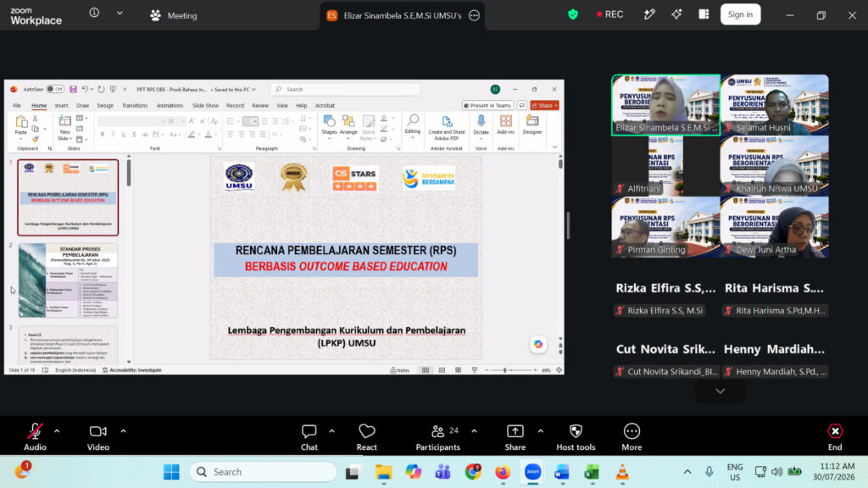Expand participants options caret
Screen dimensions: 868x488
(475, 431)
